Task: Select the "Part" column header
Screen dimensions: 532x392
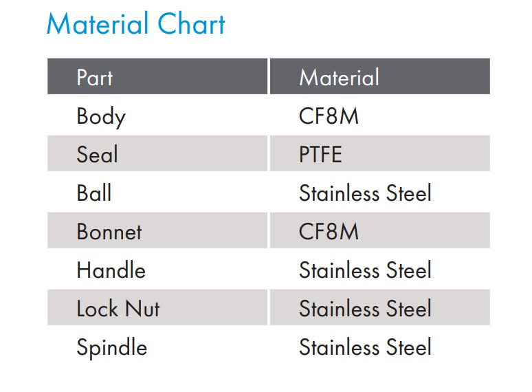Action: pyautogui.click(x=94, y=77)
